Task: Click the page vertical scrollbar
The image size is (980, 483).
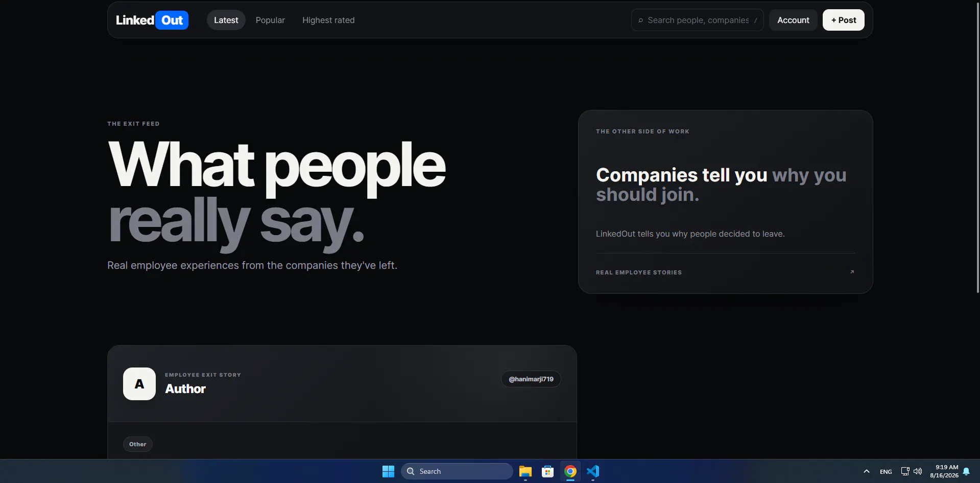Action: pos(977,148)
